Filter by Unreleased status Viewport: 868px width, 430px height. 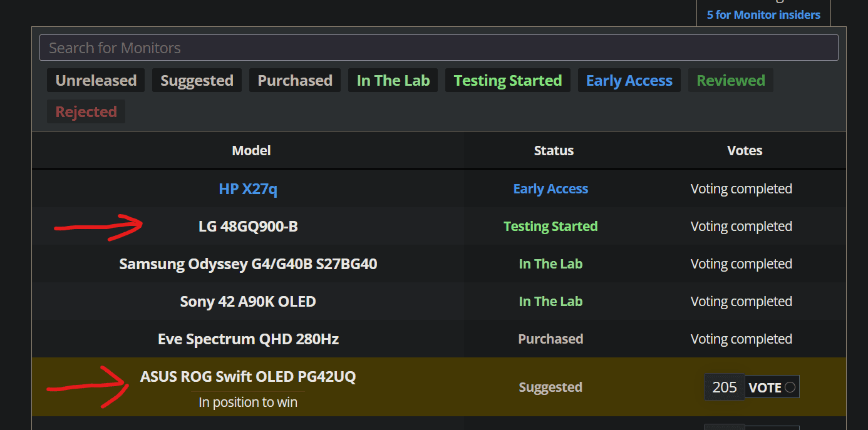[x=96, y=80]
